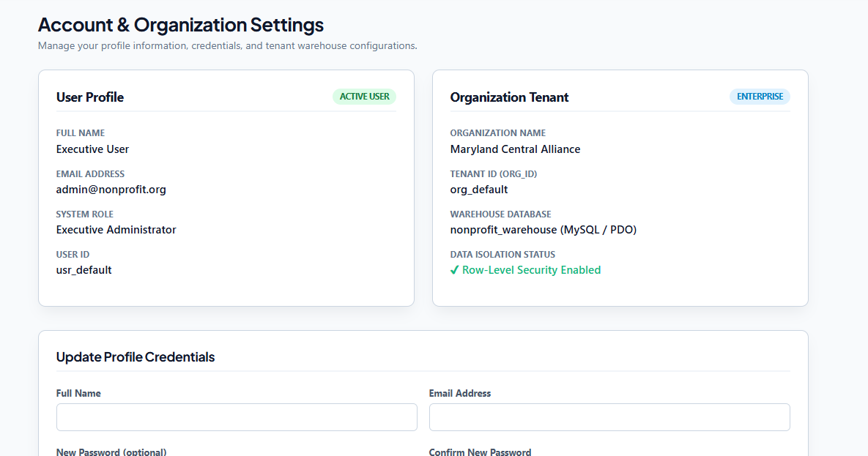
Task: Click the Email Address input field
Action: (609, 417)
